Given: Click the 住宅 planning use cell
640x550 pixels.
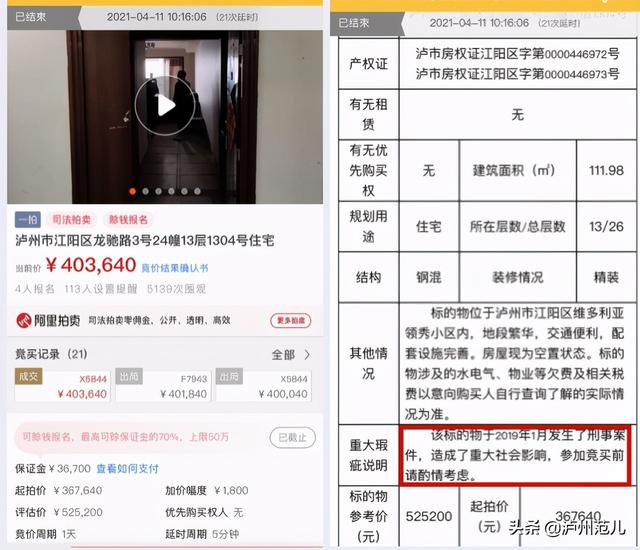Looking at the screenshot, I should (x=429, y=226).
